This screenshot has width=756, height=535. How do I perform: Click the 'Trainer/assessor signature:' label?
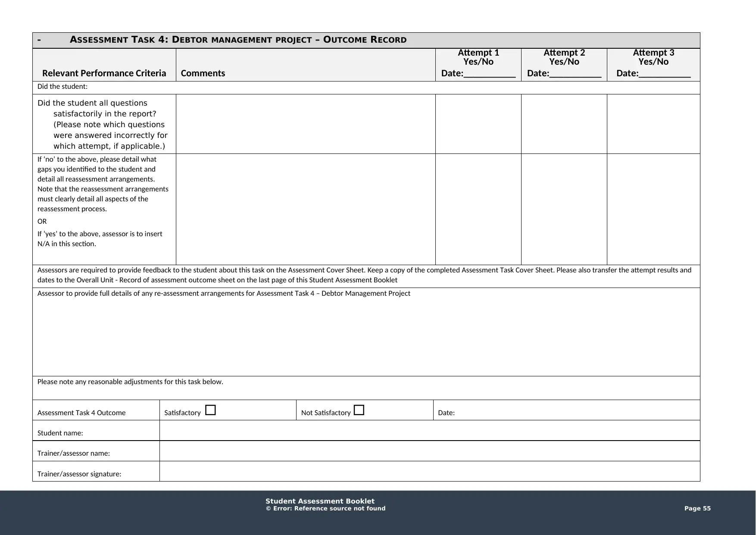pos(79,474)
